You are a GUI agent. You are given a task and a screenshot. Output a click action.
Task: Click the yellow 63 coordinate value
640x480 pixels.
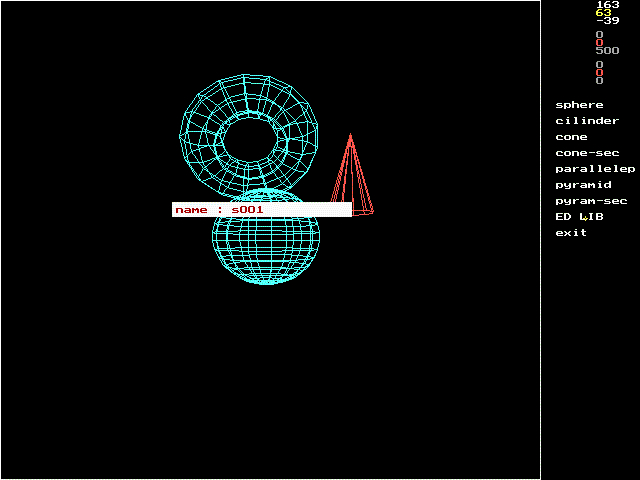[603, 13]
